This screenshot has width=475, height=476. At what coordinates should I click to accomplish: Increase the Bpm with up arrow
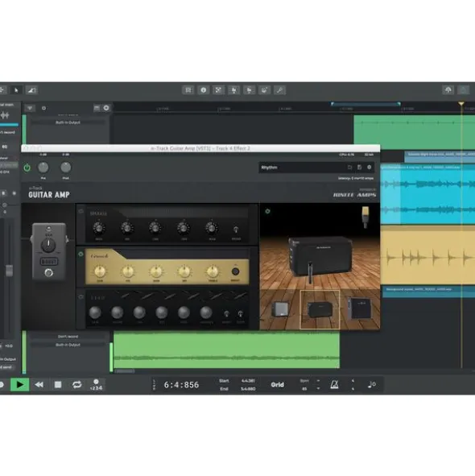[x=318, y=381]
